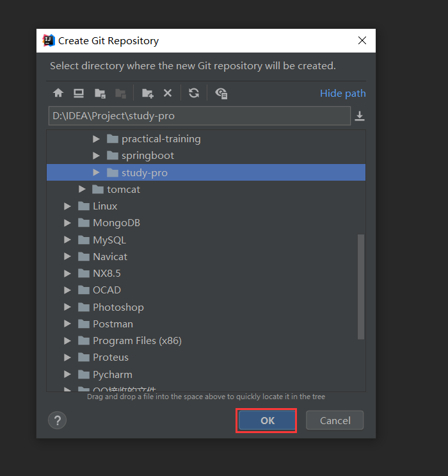Select the Proteus folder row
Image resolution: width=448 pixels, height=476 pixels.
206,357
